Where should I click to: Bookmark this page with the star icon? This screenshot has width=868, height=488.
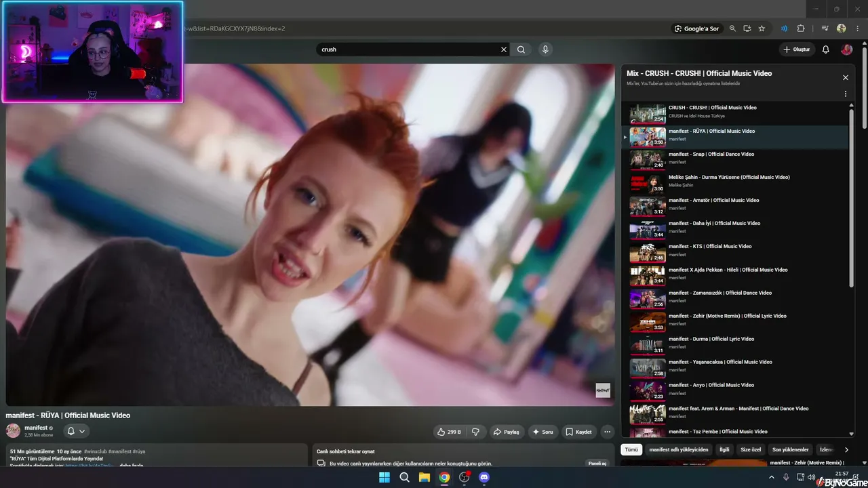[762, 28]
